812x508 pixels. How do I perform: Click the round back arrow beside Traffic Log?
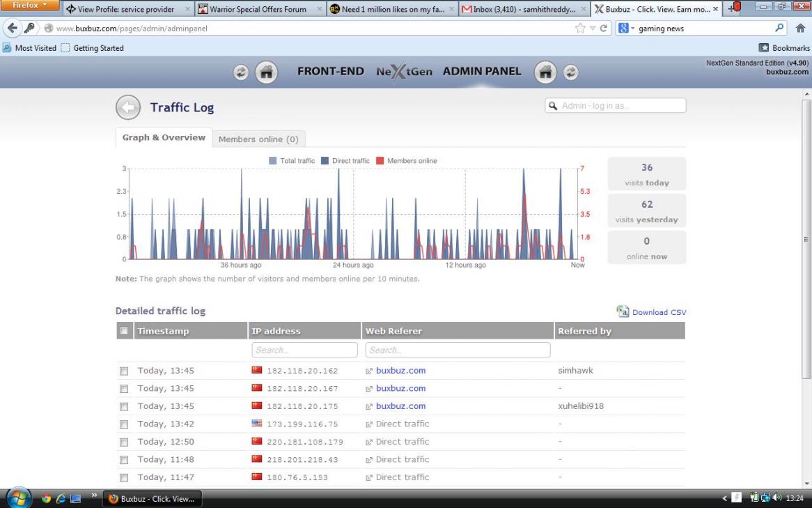pos(128,107)
